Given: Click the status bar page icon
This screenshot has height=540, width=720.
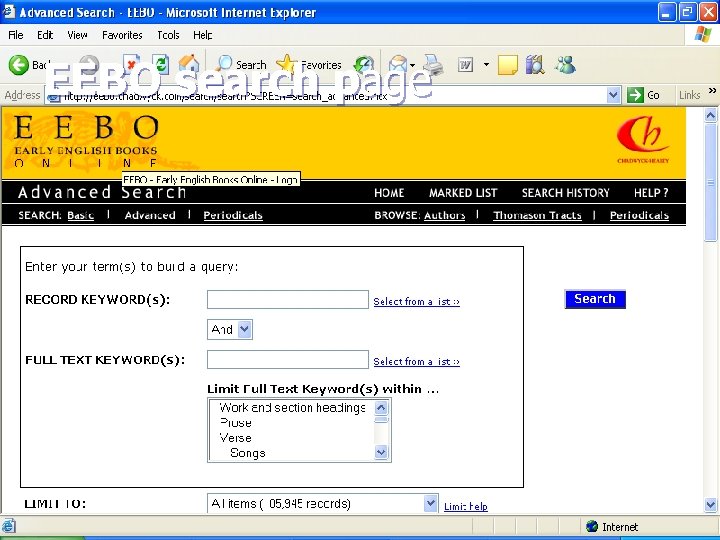Looking at the screenshot, I should point(9,526).
